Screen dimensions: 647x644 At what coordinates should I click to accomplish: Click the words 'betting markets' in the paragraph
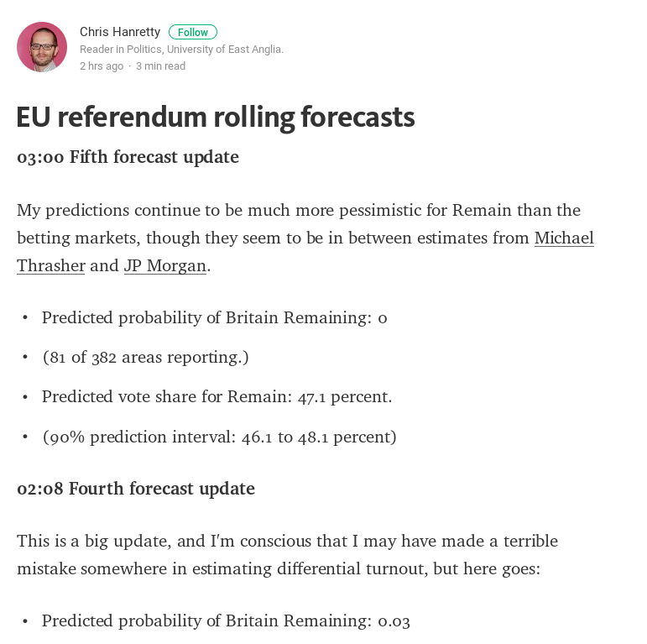(x=76, y=238)
